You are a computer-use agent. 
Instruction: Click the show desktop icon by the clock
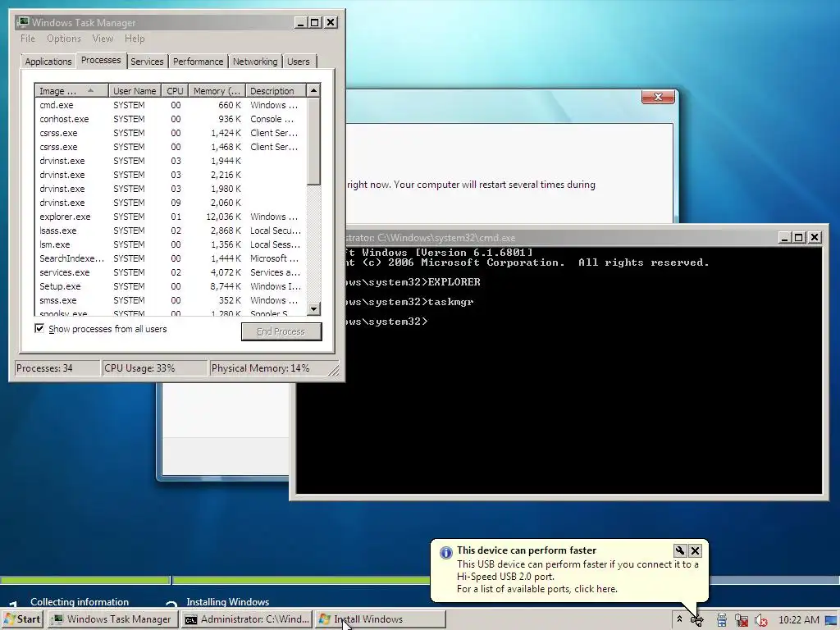[x=831, y=620]
